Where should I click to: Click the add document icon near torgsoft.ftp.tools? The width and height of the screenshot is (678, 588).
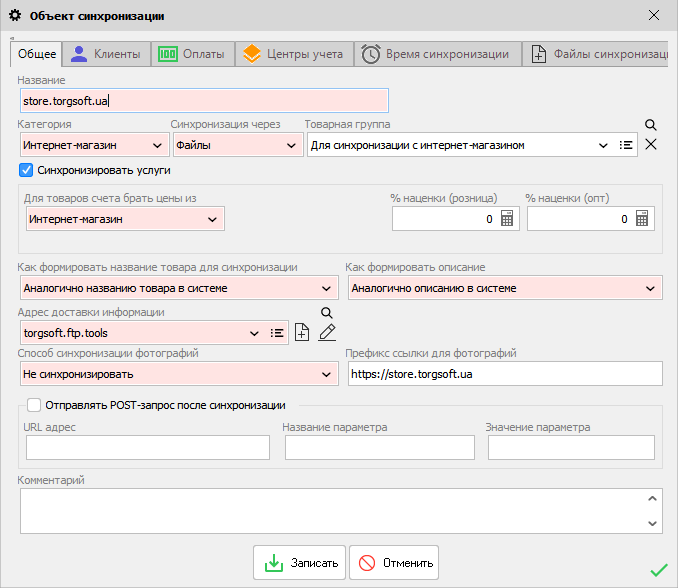[x=302, y=333]
